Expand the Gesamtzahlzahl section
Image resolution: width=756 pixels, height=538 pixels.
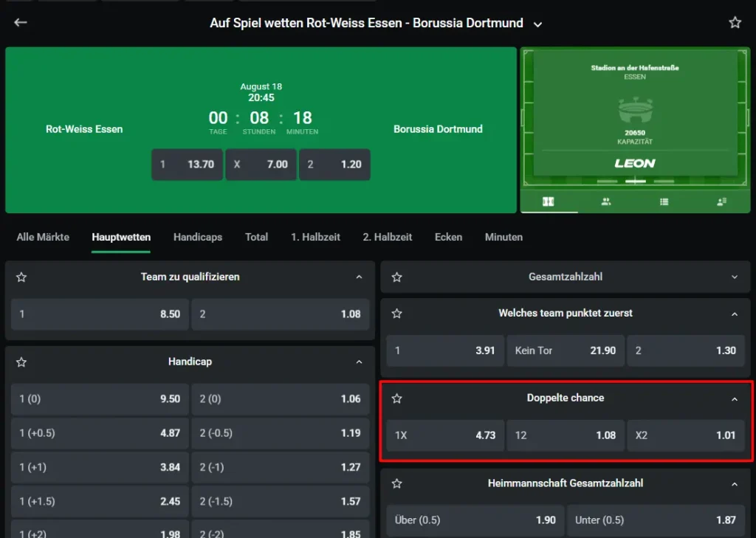(735, 277)
